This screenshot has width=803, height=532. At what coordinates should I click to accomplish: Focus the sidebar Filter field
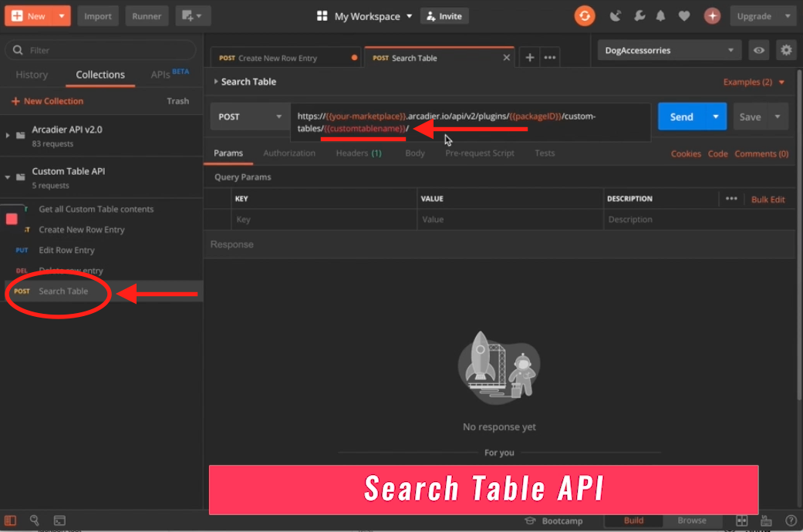coord(100,50)
